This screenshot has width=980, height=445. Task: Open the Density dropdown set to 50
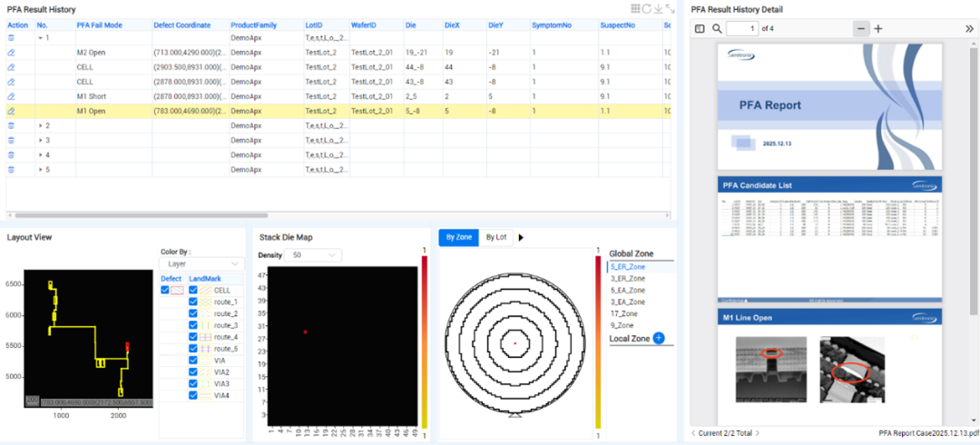(315, 255)
